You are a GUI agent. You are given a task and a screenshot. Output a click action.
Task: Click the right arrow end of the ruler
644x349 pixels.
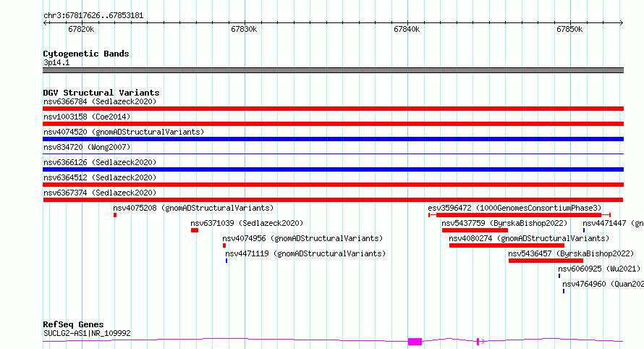click(x=622, y=22)
